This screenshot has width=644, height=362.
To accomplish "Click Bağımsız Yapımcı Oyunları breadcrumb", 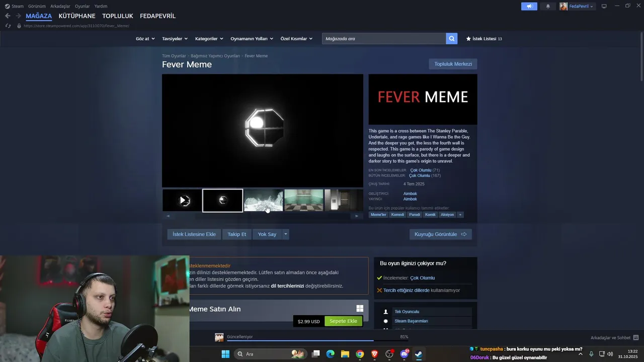I will [215, 56].
